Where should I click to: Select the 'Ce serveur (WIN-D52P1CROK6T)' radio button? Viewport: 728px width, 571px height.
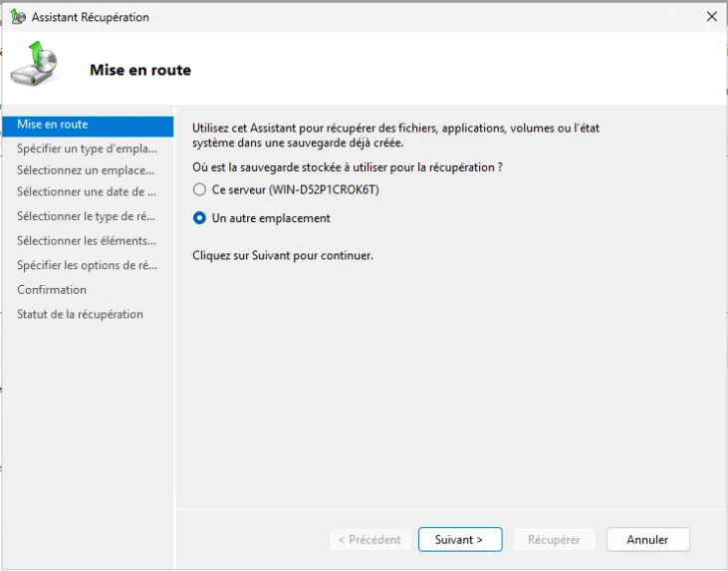click(x=200, y=189)
